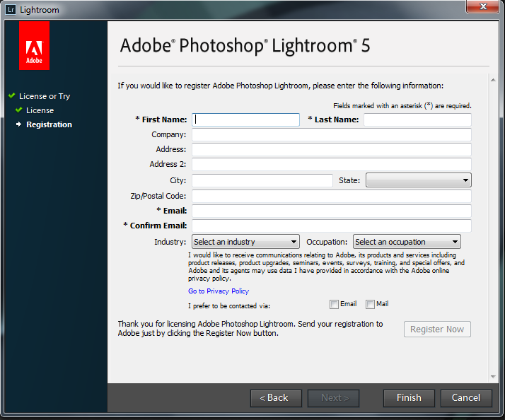This screenshot has height=420, width=505.
Task: Focus the Company field
Action: click(x=332, y=134)
